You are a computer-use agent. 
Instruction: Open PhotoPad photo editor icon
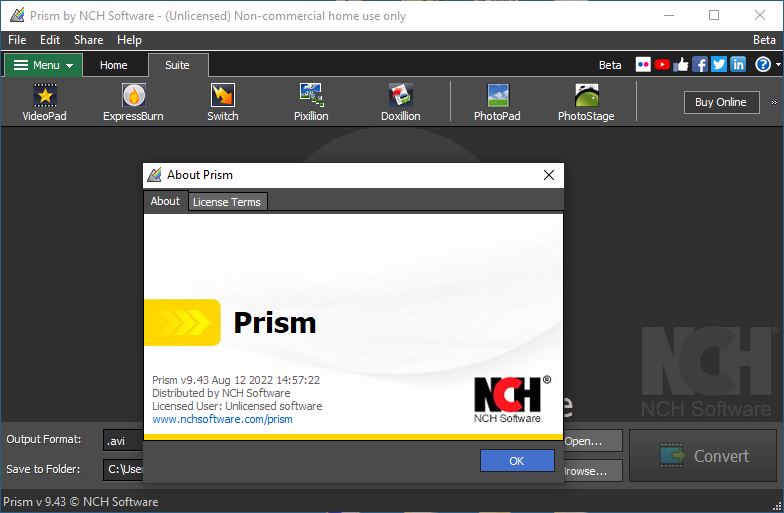pyautogui.click(x=497, y=102)
